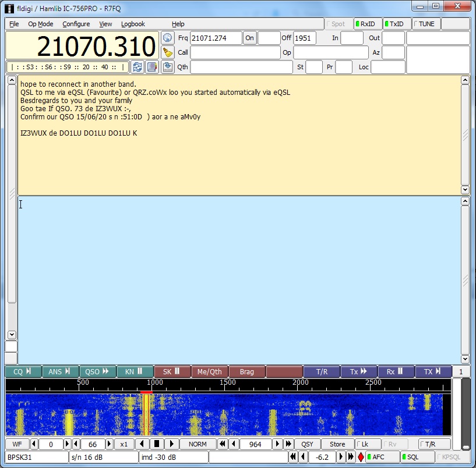Pause the waterfall with the stop square
This screenshot has width=476, height=468.
[x=156, y=444]
